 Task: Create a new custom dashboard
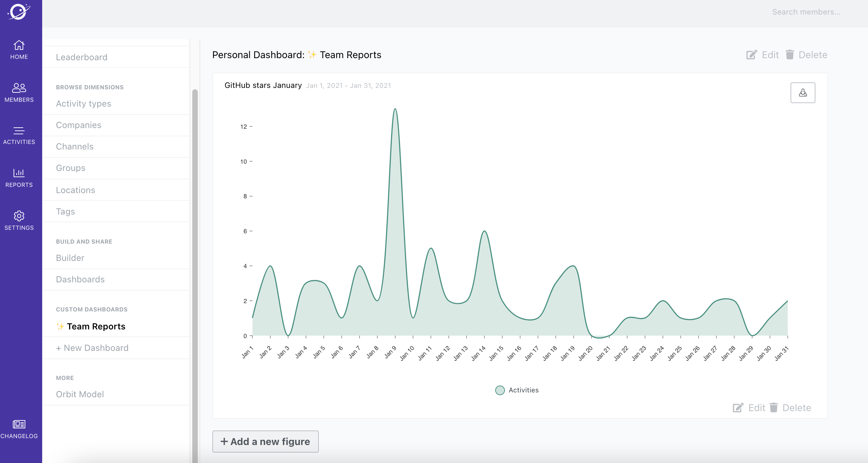coord(92,348)
